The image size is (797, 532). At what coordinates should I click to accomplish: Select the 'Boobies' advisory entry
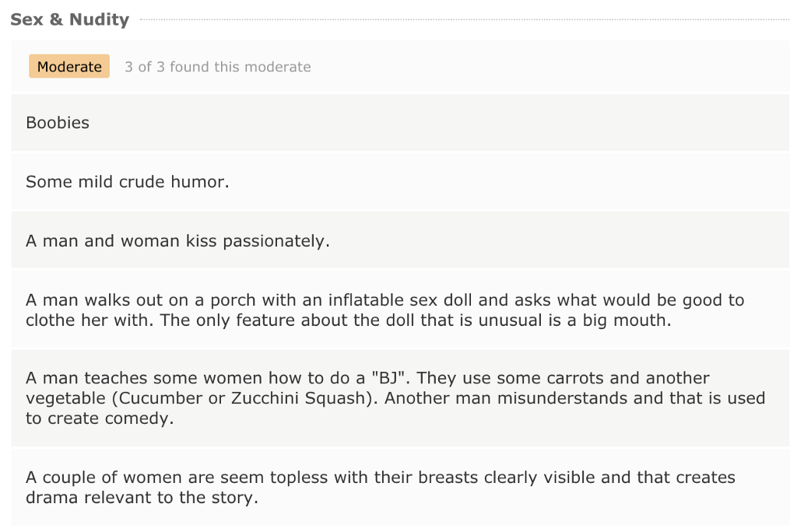(x=400, y=122)
